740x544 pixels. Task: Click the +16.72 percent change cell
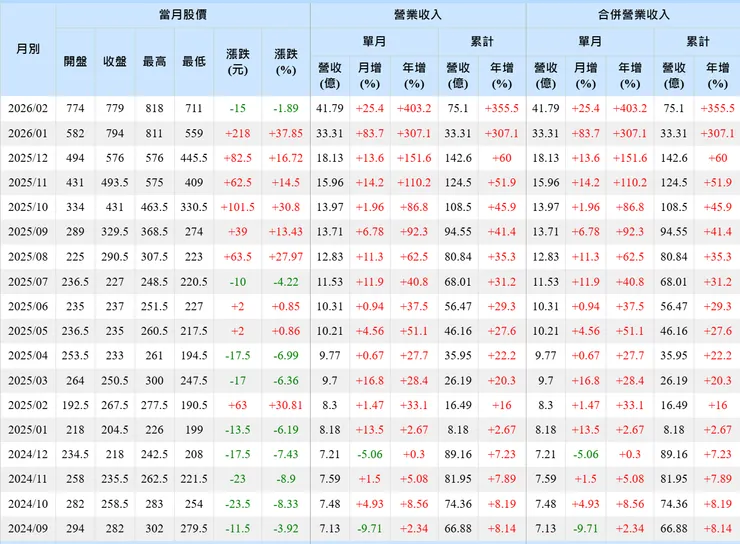click(286, 158)
